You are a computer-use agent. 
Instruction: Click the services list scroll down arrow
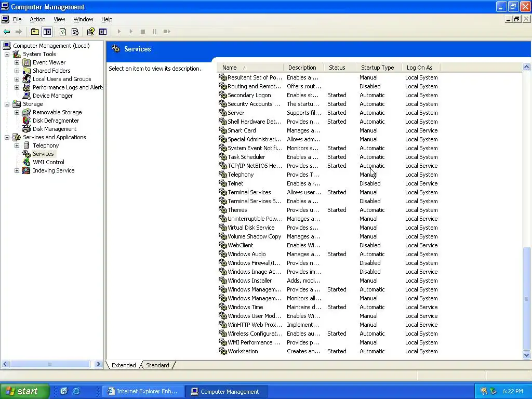[x=526, y=355]
